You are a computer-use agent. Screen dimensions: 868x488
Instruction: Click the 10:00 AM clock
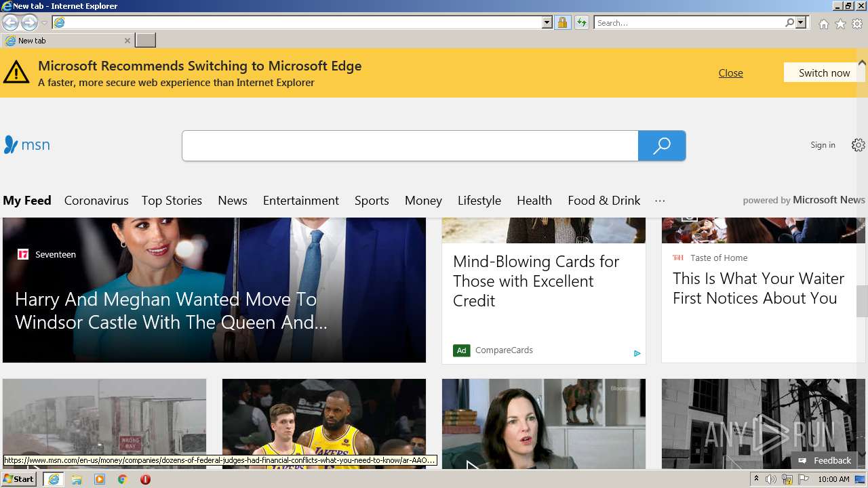[x=833, y=479]
